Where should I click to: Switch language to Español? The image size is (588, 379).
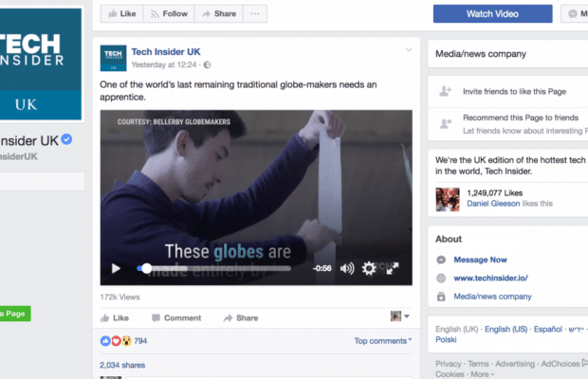[548, 329]
